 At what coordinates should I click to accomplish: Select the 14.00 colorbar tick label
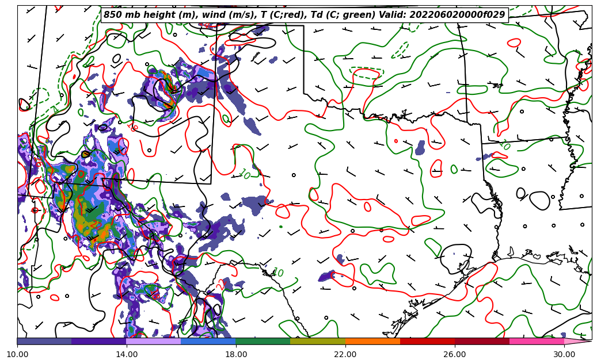click(127, 354)
